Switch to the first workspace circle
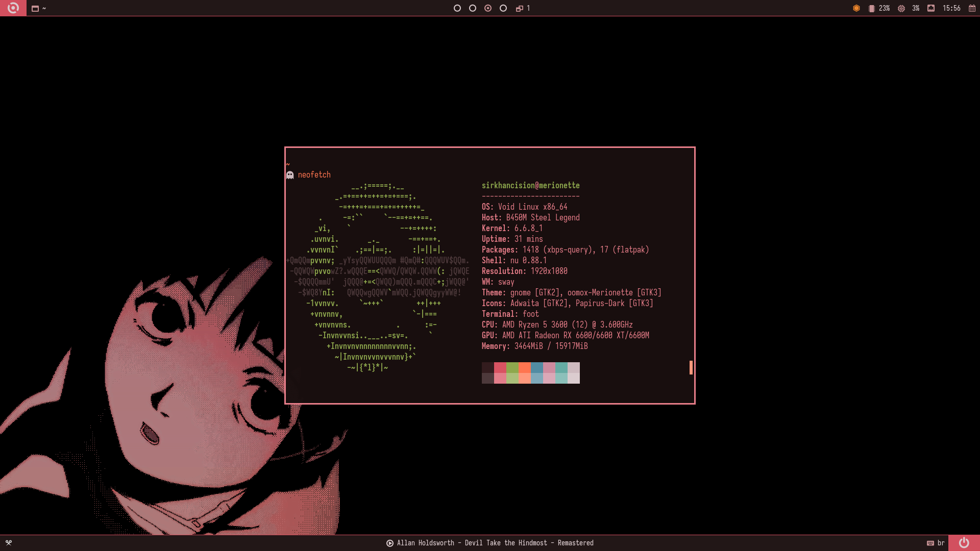Image resolution: width=980 pixels, height=551 pixels. point(457,8)
